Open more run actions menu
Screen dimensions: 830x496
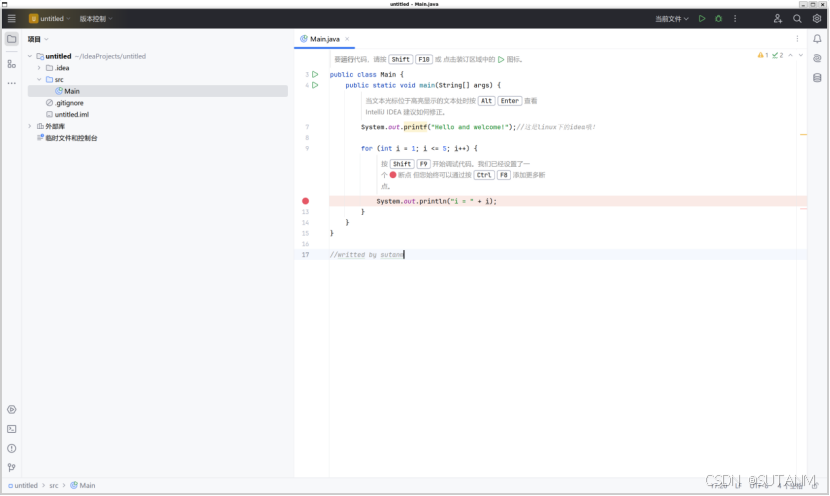[735, 19]
